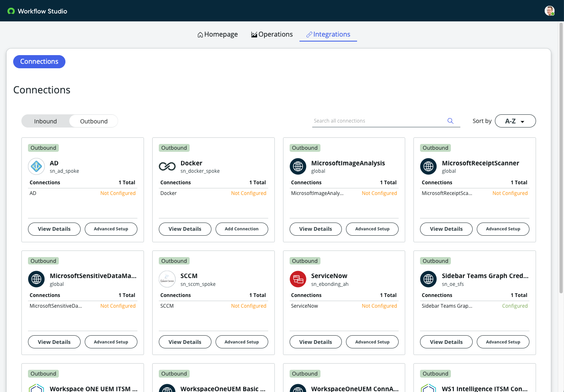Click the Search all connections field

coord(378,121)
